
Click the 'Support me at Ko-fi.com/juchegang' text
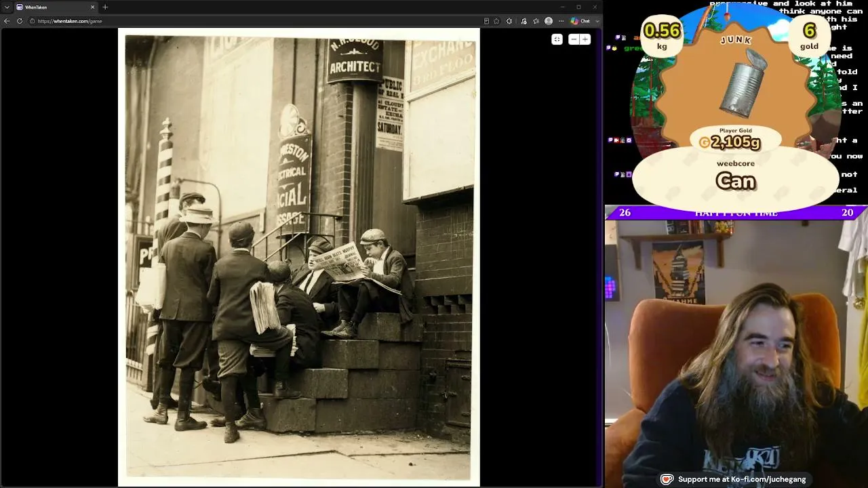tap(742, 479)
